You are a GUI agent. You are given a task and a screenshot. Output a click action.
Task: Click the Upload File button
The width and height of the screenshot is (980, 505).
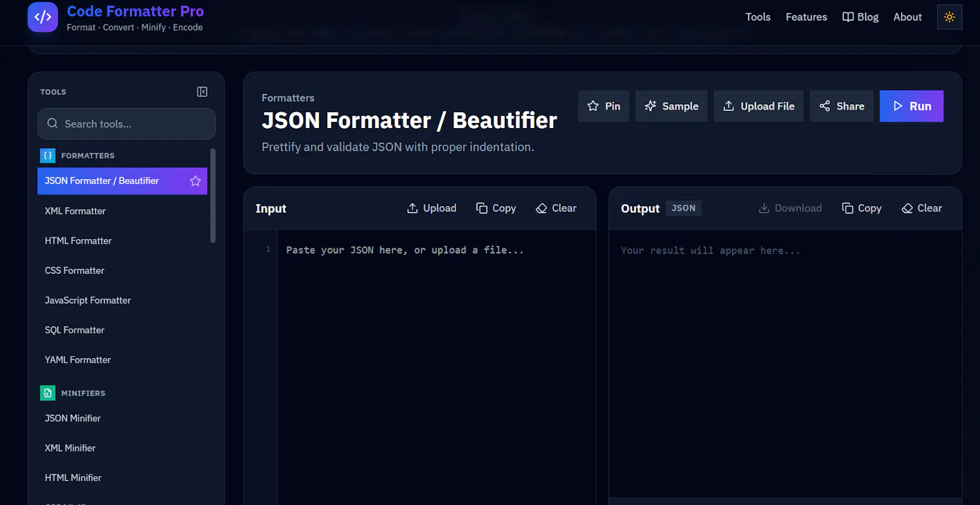[758, 106]
